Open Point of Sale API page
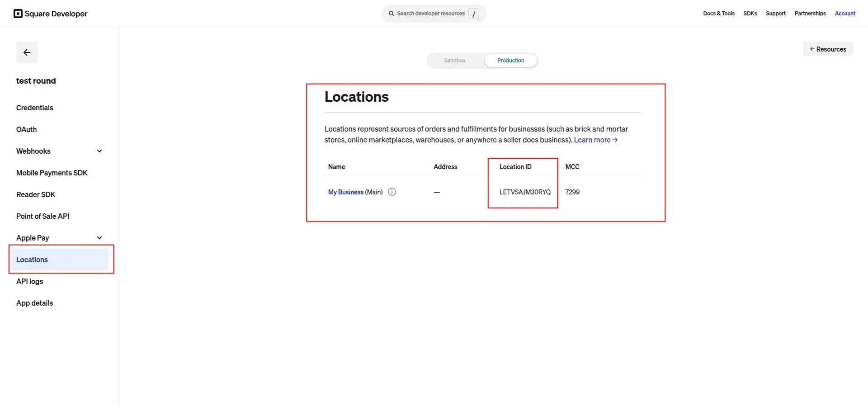 (43, 216)
